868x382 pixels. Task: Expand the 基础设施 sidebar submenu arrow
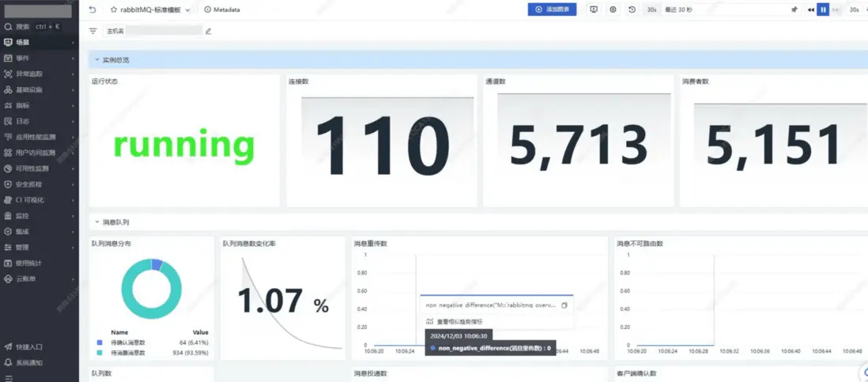(73, 89)
